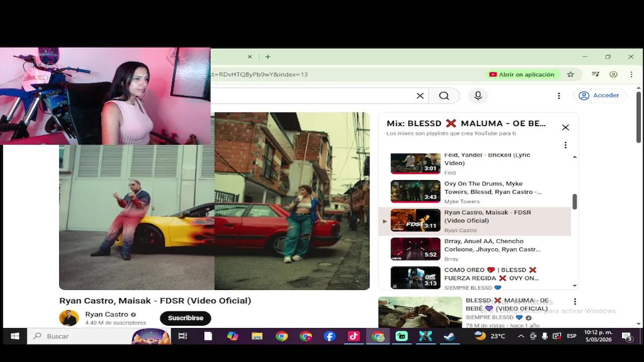Viewport: 644px width, 362px height.
Task: Open the Ryan Castro channel name link
Action: click(107, 314)
